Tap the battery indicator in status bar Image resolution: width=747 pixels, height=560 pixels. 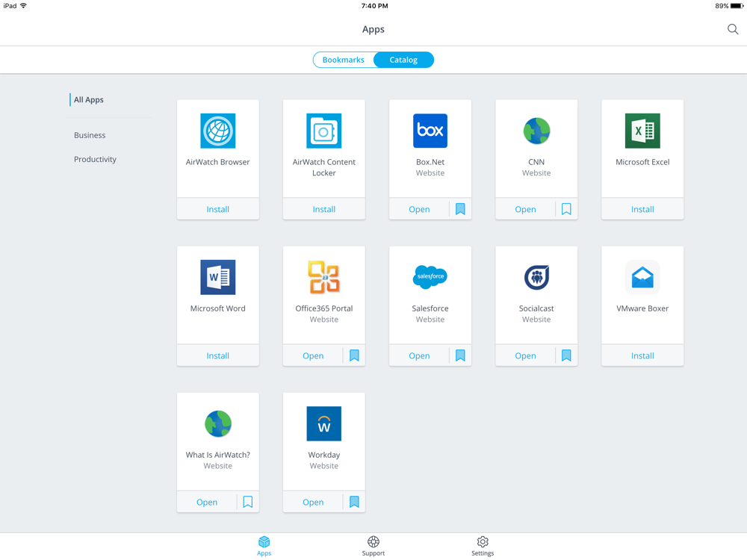(737, 6)
